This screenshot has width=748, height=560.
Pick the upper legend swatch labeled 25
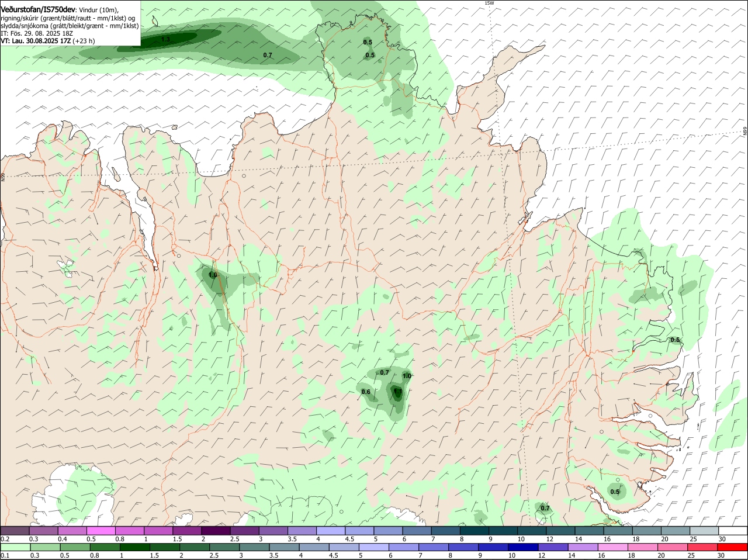coord(705,530)
